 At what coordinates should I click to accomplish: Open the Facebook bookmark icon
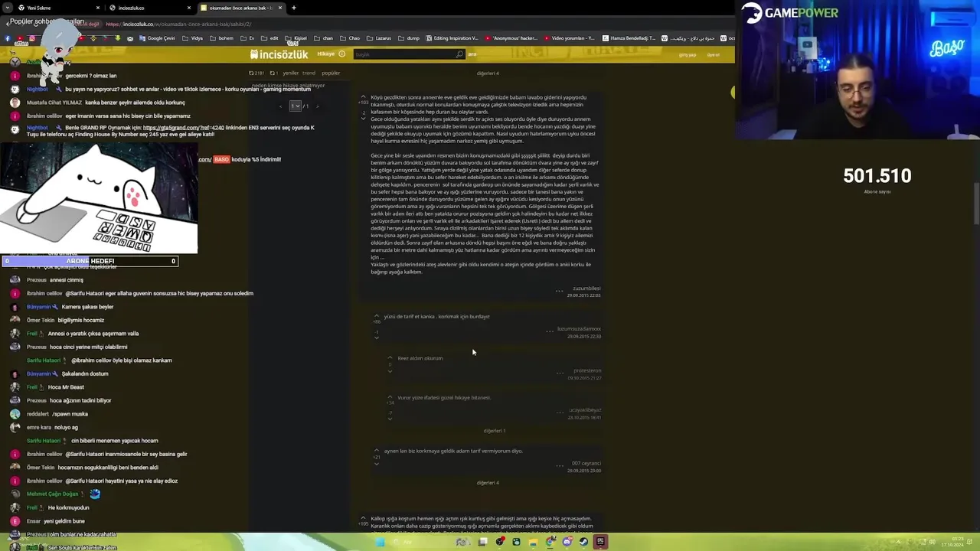pos(8,38)
